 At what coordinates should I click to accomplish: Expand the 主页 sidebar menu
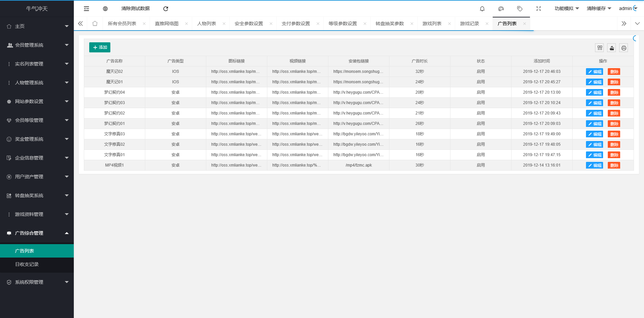pos(37,26)
